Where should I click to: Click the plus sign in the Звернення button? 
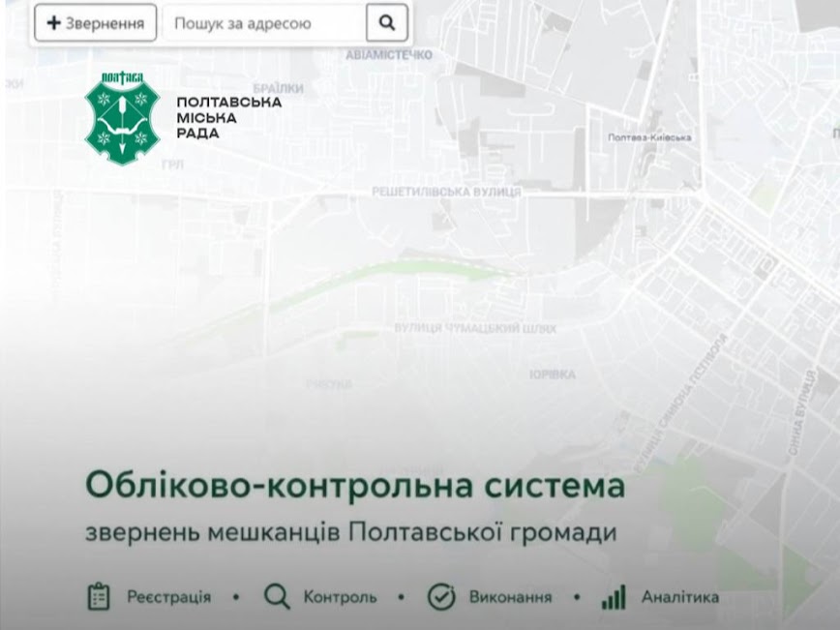coord(53,23)
